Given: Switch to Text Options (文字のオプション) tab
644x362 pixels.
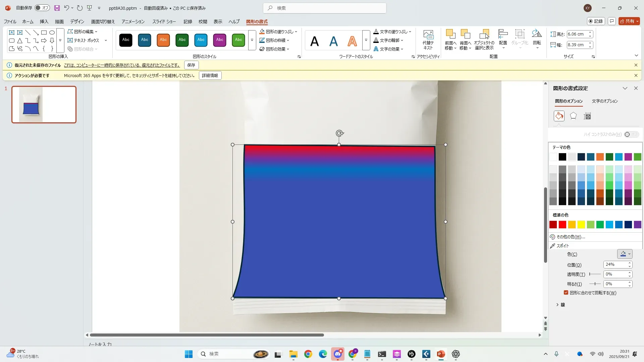Looking at the screenshot, I should 604,101.
